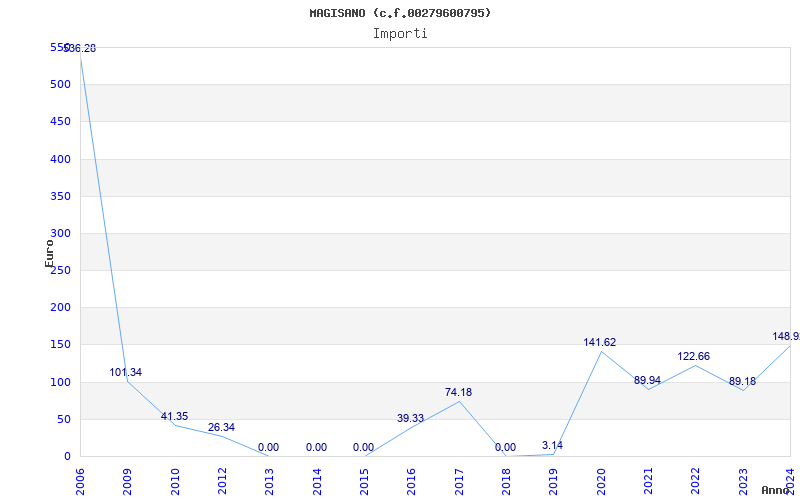Click the 2012 x-axis label
This screenshot has height=500, width=800.
(x=222, y=482)
